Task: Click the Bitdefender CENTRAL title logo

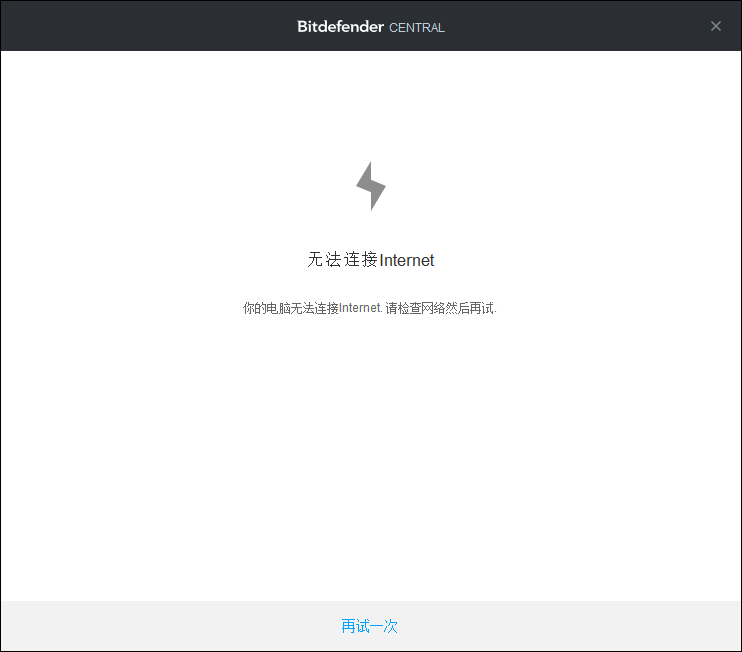Action: coord(371,27)
